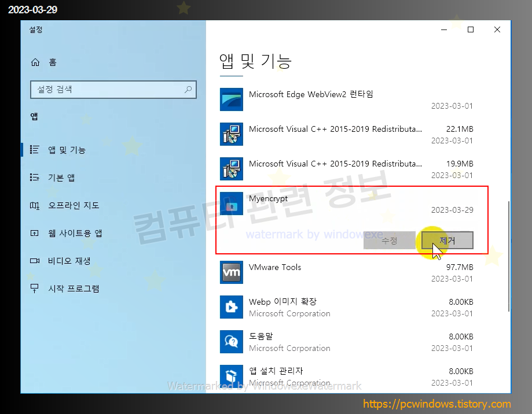Click the disabled 수정 button for Myencrypt

[389, 241]
